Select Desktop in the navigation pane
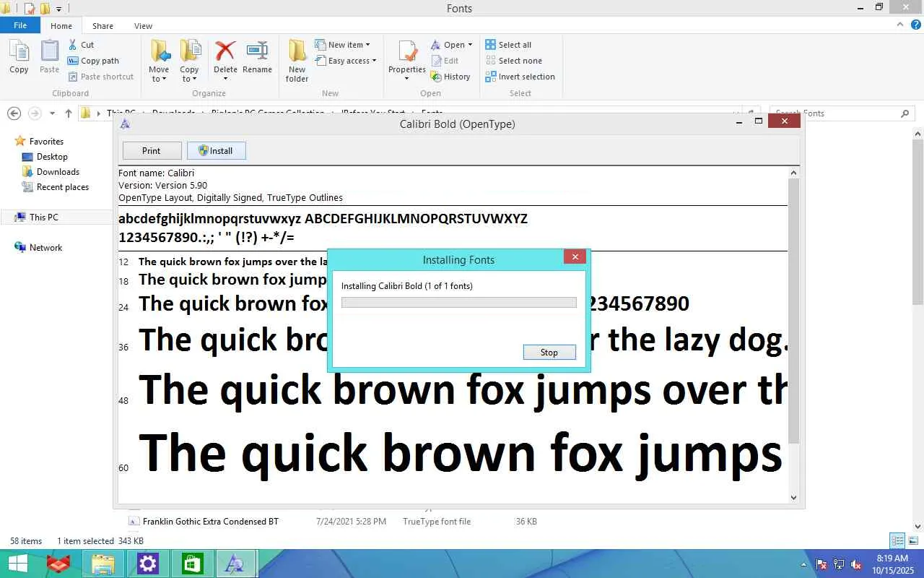Image resolution: width=924 pixels, height=578 pixels. tap(52, 157)
